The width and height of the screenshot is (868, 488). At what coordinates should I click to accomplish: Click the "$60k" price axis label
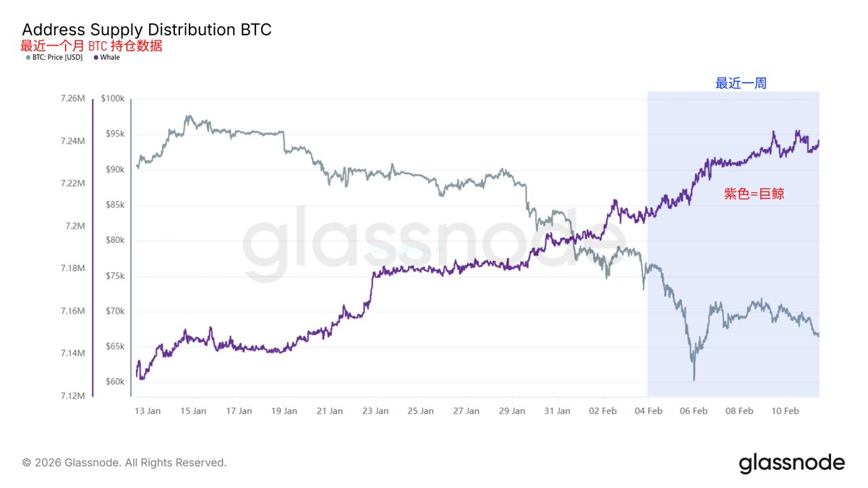[115, 382]
